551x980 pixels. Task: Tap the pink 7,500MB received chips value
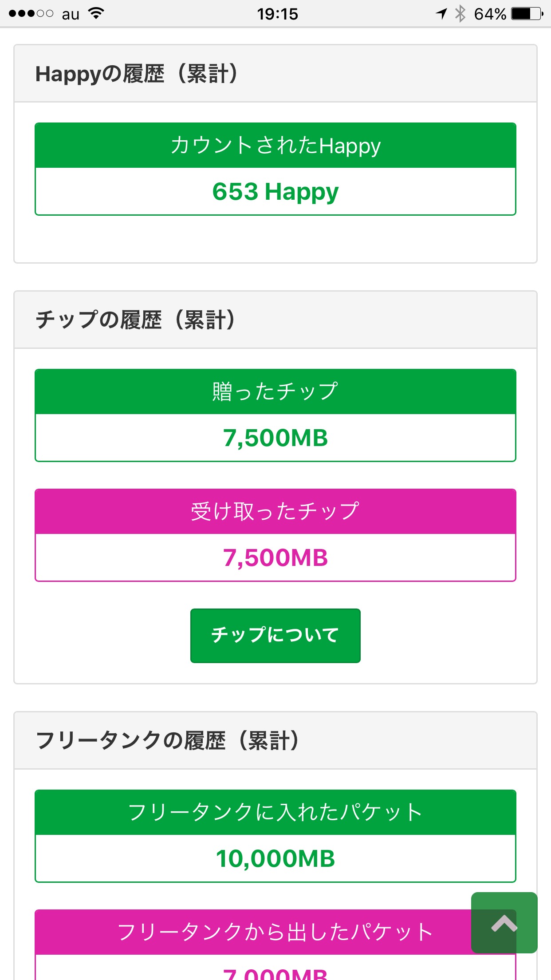(x=275, y=558)
